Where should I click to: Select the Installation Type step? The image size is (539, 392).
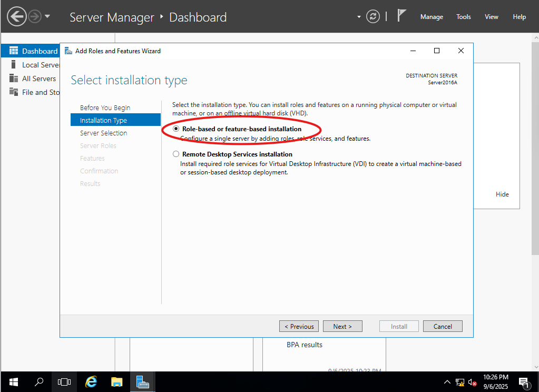(x=115, y=120)
